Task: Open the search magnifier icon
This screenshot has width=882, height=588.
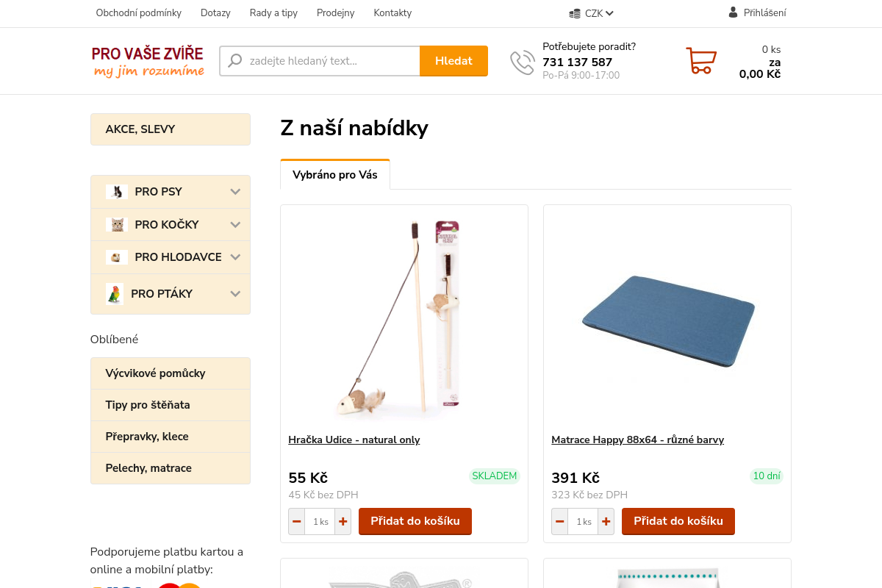Action: pos(234,60)
